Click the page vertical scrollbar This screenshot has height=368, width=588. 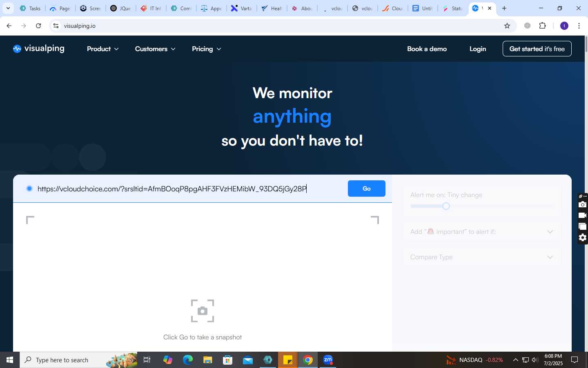[586, 45]
